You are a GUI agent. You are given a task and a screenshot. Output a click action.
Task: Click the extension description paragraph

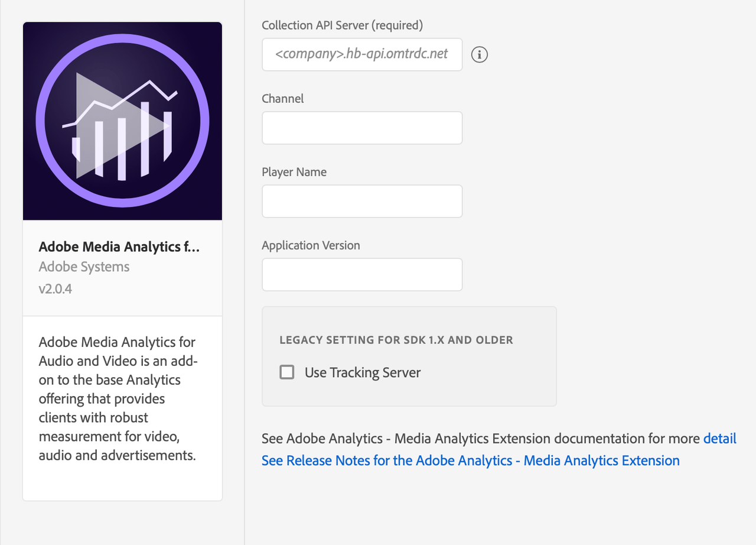(118, 399)
